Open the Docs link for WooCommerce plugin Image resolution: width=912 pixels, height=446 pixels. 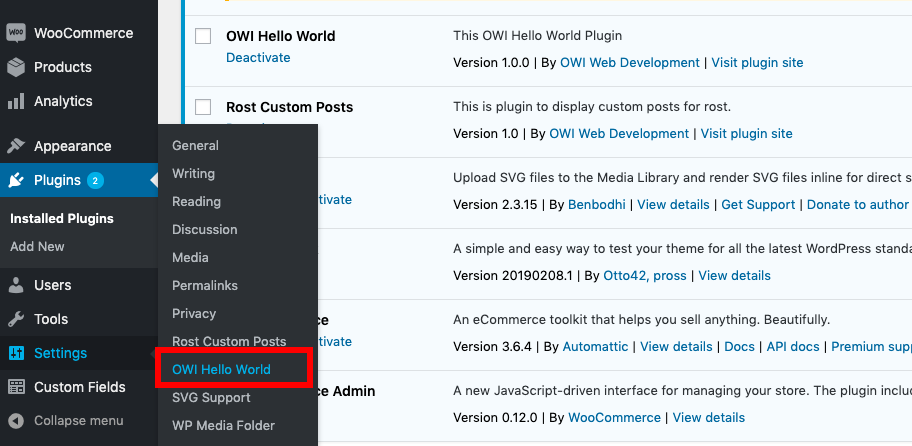739,347
